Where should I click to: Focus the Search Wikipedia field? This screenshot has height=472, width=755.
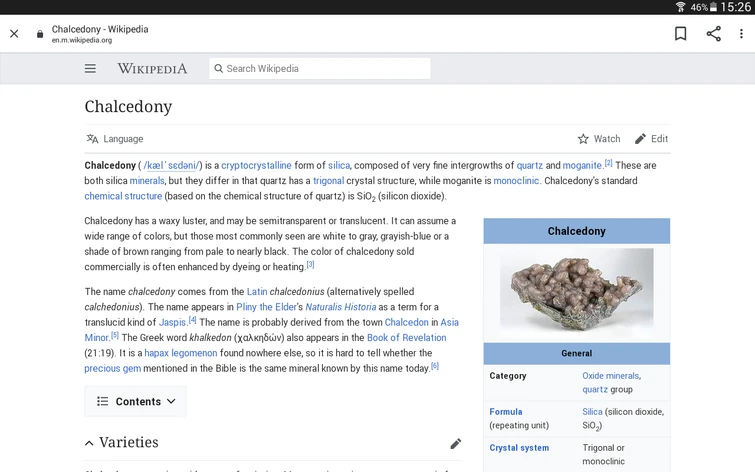(320, 68)
